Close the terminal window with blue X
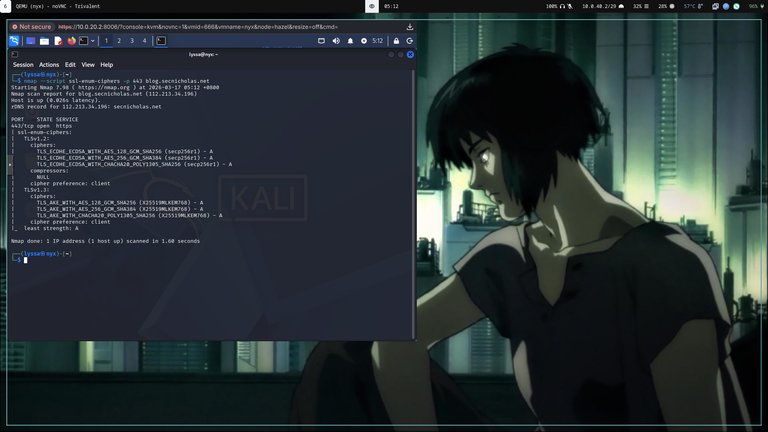Screen dimensions: 768x432 [x=410, y=54]
